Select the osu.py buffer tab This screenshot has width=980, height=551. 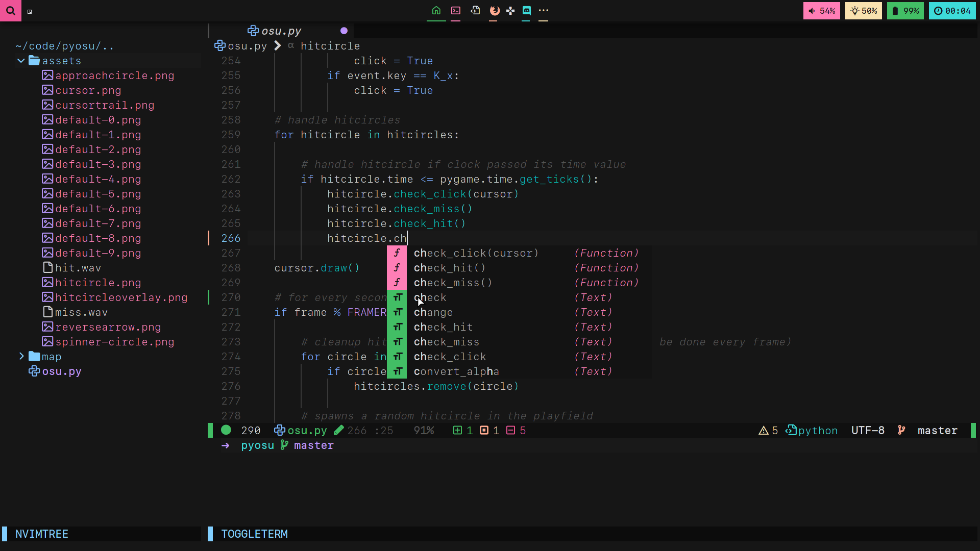pos(281,31)
